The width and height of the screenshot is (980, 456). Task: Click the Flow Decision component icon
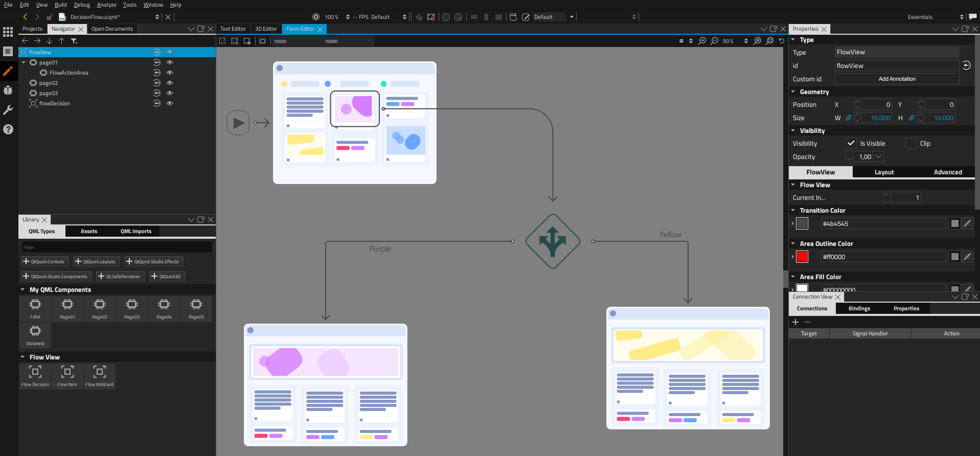[35, 372]
